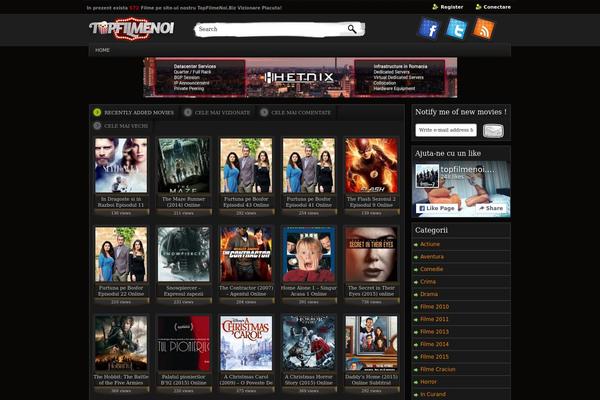Open the Filme 2013 category
Viewport: 600px width, 400px height.
click(434, 332)
